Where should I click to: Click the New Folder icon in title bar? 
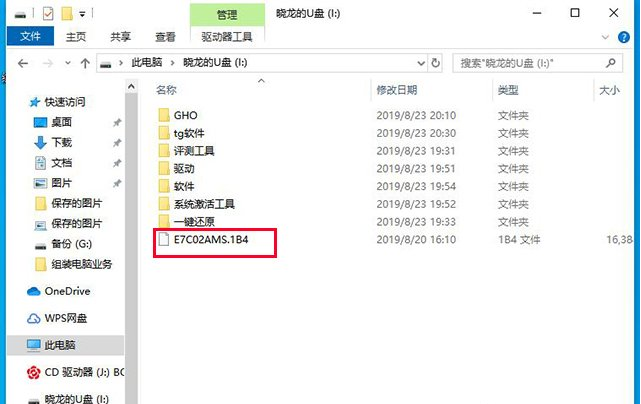pos(67,14)
